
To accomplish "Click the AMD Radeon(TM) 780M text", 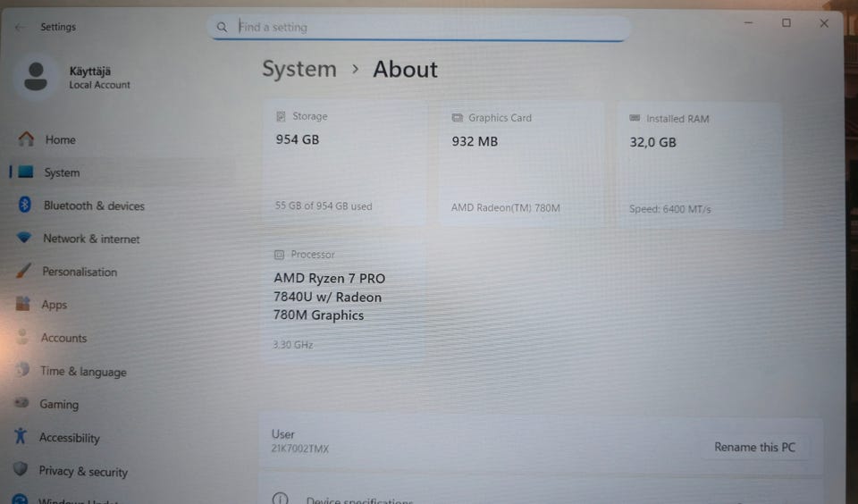I will (x=506, y=208).
